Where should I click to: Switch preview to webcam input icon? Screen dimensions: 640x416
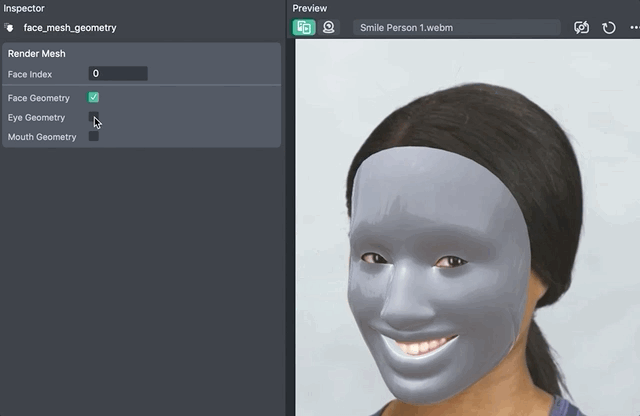(329, 27)
